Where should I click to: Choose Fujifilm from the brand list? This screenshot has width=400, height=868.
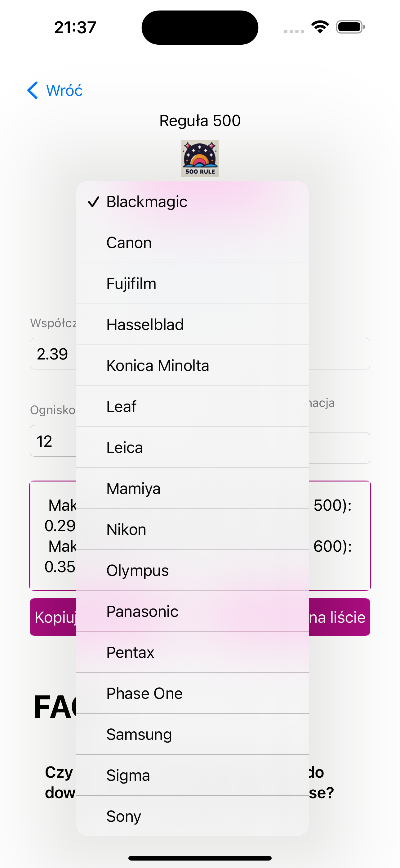pos(193,283)
